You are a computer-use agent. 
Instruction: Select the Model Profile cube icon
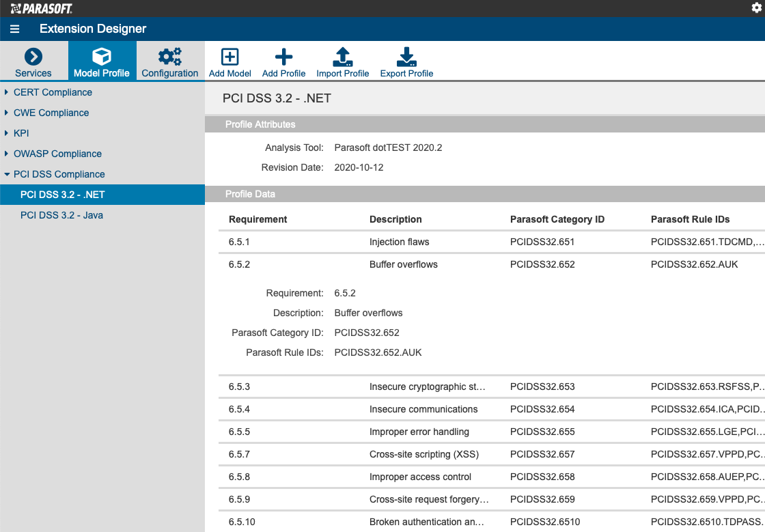coord(102,57)
